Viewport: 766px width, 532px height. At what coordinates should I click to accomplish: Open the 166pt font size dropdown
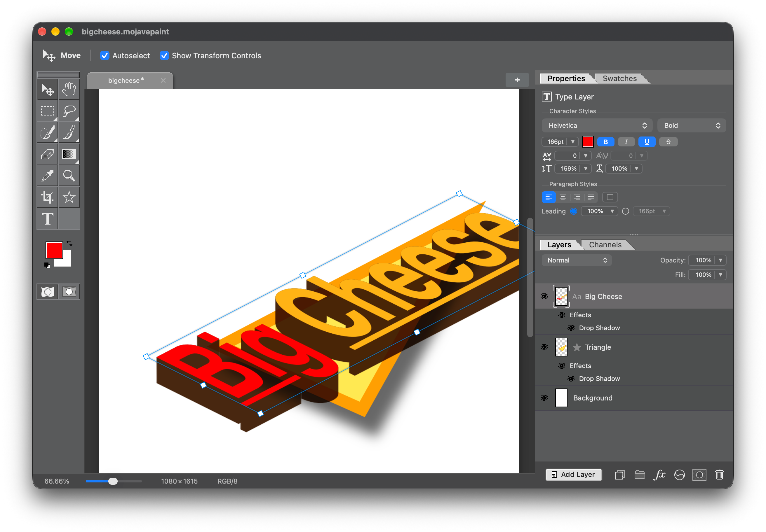(572, 142)
